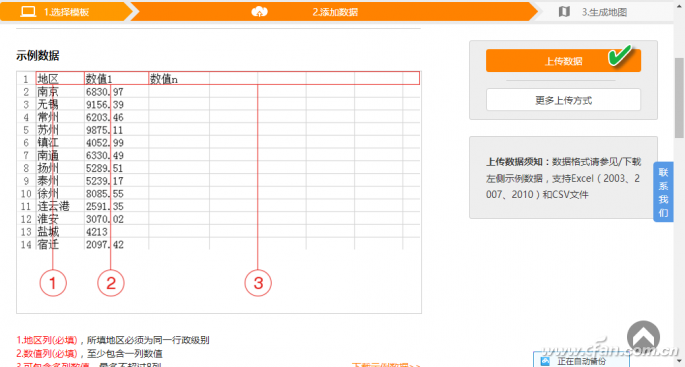Click the 上传数据 button
The image size is (685, 367).
[x=563, y=61]
